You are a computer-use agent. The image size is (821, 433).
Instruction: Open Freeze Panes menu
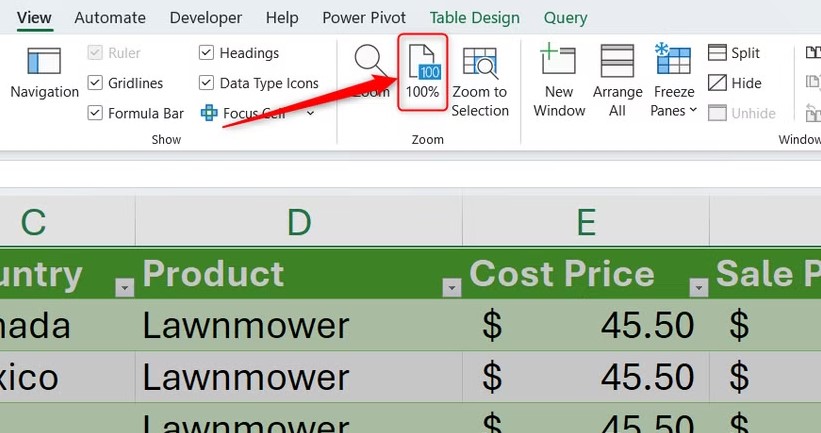674,81
